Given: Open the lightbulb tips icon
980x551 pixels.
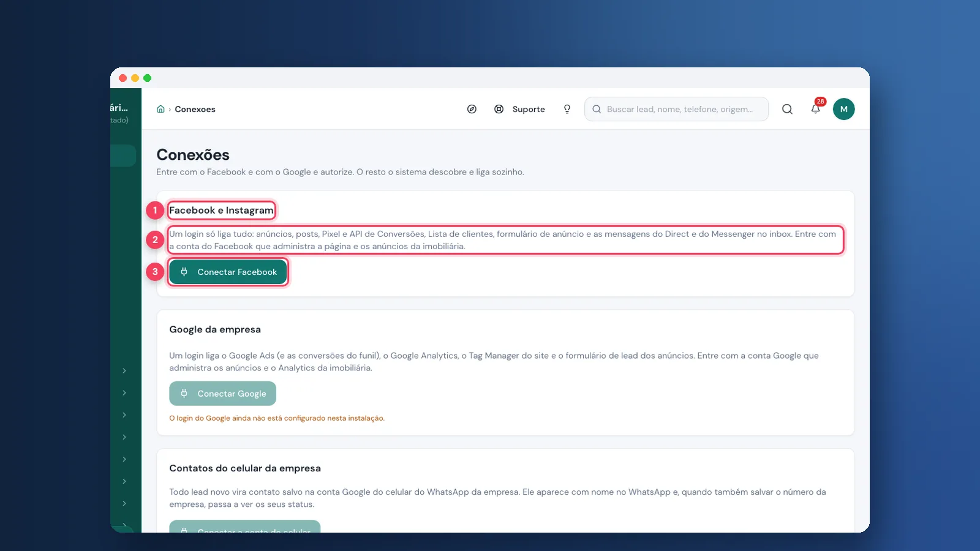Looking at the screenshot, I should [x=567, y=109].
